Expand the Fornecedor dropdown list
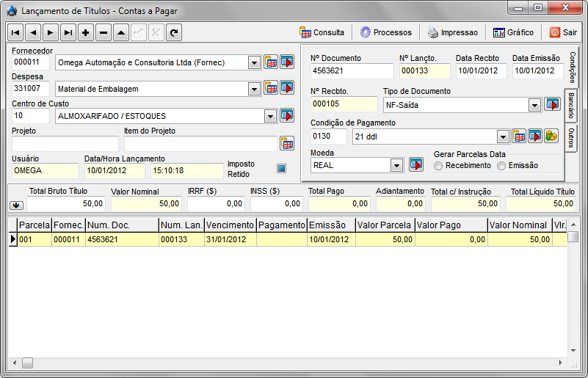 tap(254, 62)
